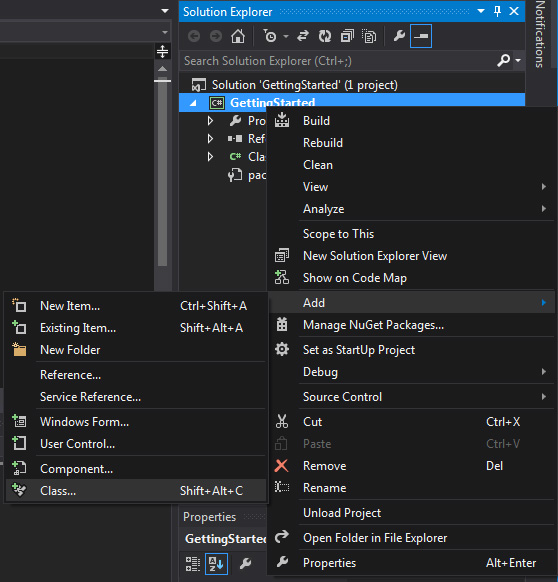Image resolution: width=558 pixels, height=582 pixels.
Task: Click the Sync with Active Document icon
Action: [303, 36]
